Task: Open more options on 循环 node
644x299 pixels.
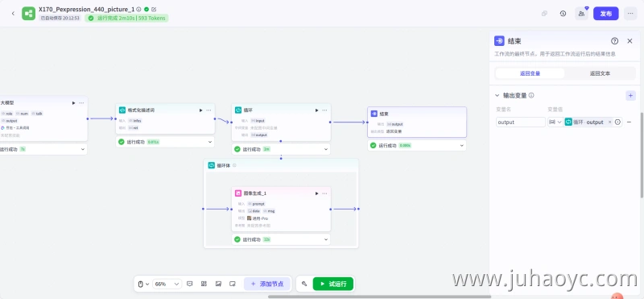Action: click(324, 110)
